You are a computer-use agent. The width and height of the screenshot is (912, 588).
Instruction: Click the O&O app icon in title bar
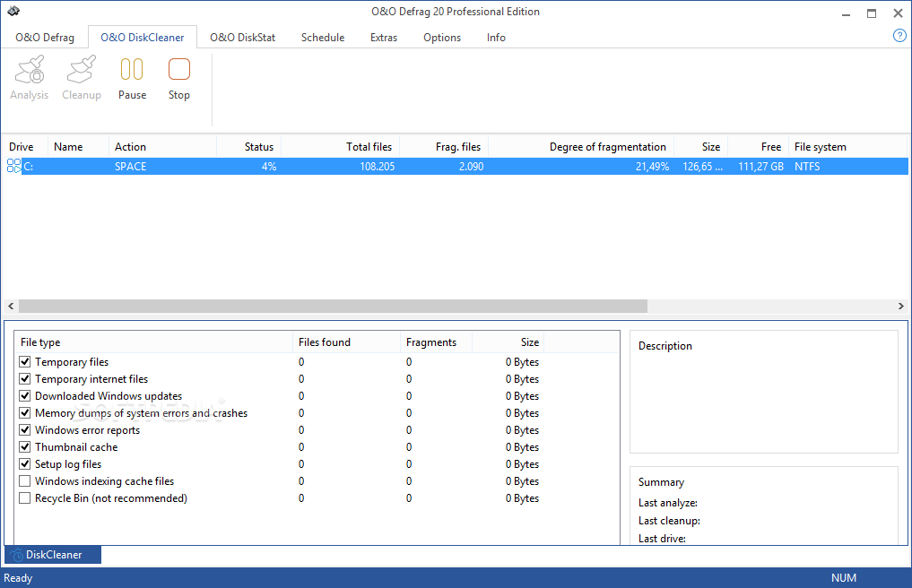pos(13,11)
